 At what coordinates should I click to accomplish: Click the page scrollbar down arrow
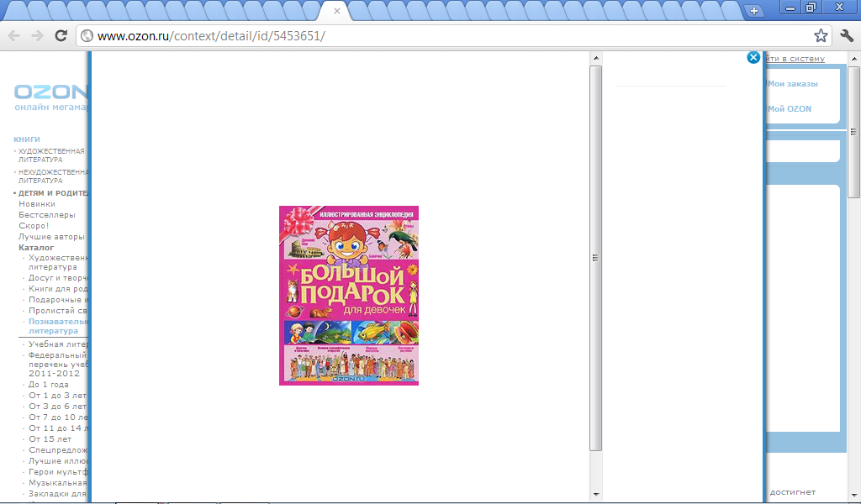click(x=854, y=496)
